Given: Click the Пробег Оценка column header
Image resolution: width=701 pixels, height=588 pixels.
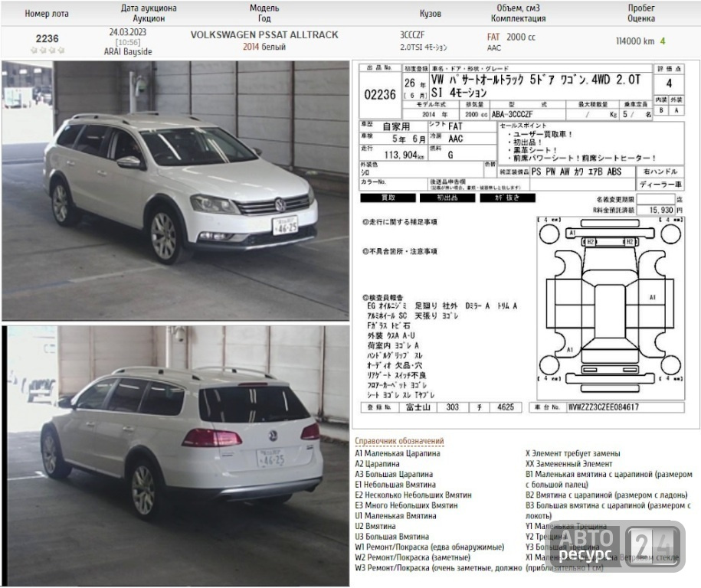Looking at the screenshot, I should [x=641, y=13].
